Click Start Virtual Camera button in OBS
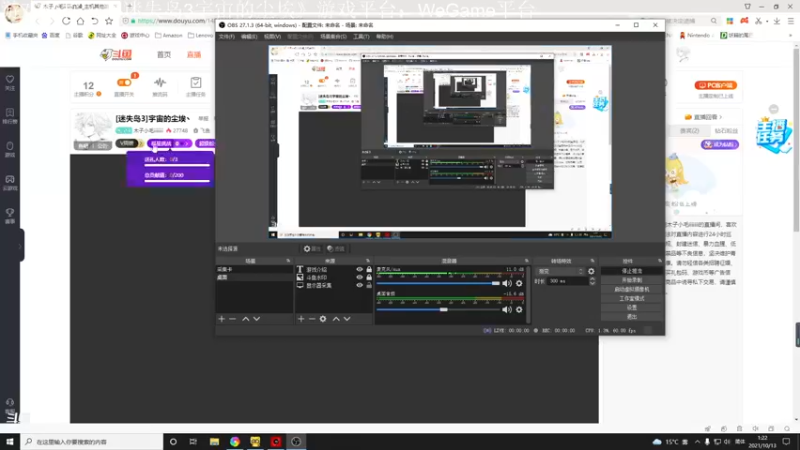The height and width of the screenshot is (450, 800). [x=632, y=289]
